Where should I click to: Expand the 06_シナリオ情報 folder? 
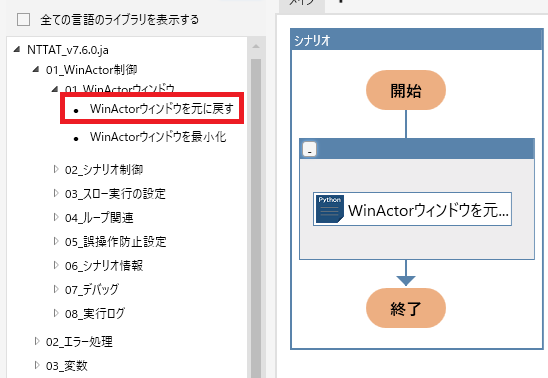coord(56,266)
